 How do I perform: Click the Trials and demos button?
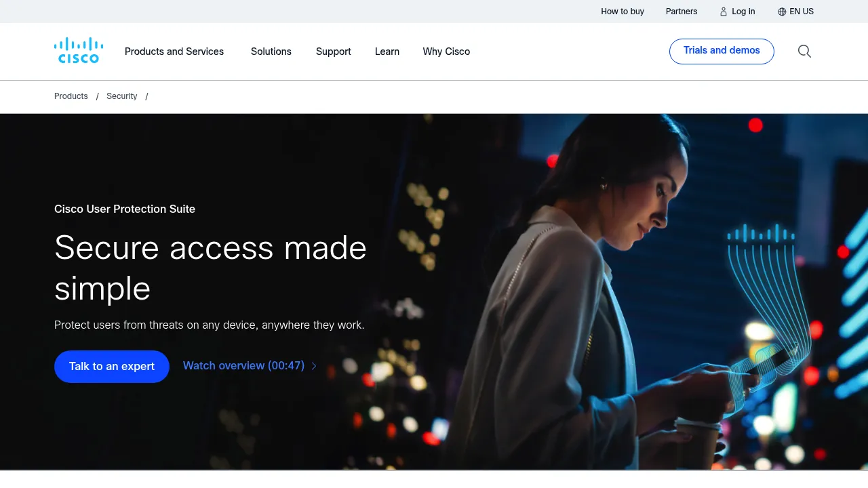tap(722, 52)
